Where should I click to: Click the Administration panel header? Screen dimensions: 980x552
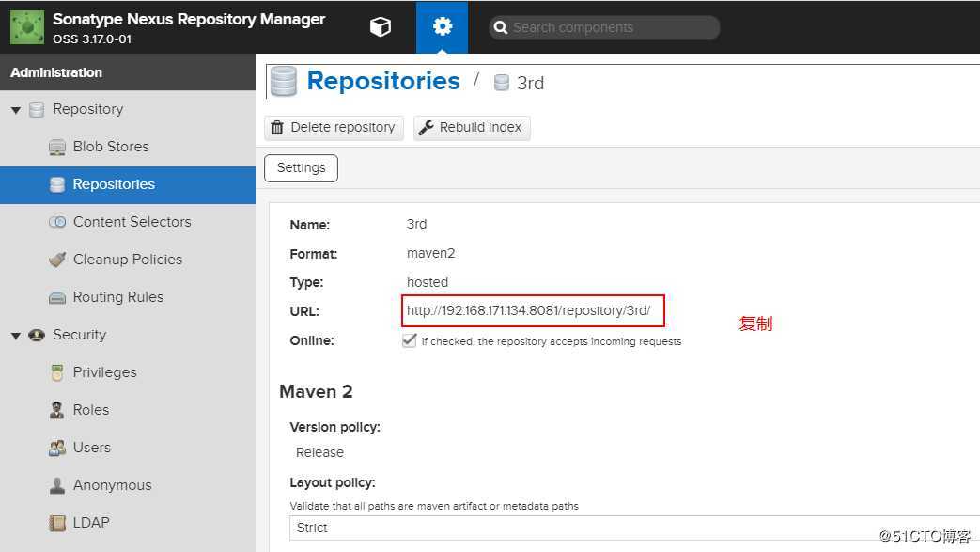128,72
